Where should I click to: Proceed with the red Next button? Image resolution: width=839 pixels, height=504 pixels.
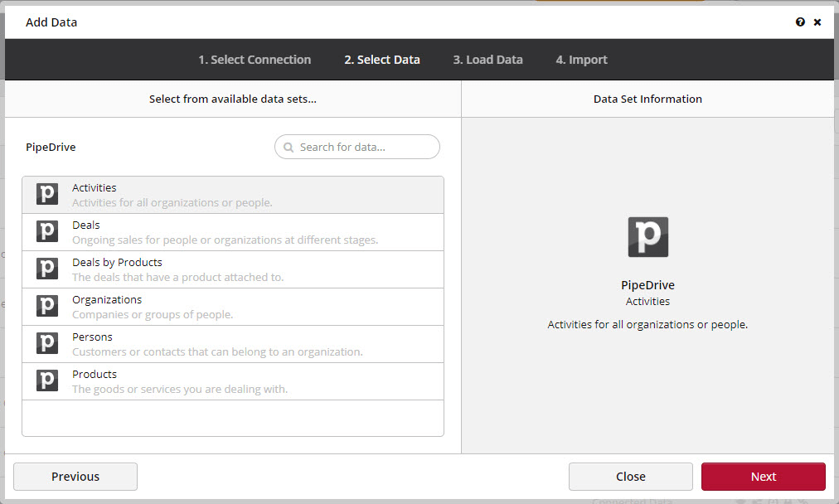tap(764, 476)
